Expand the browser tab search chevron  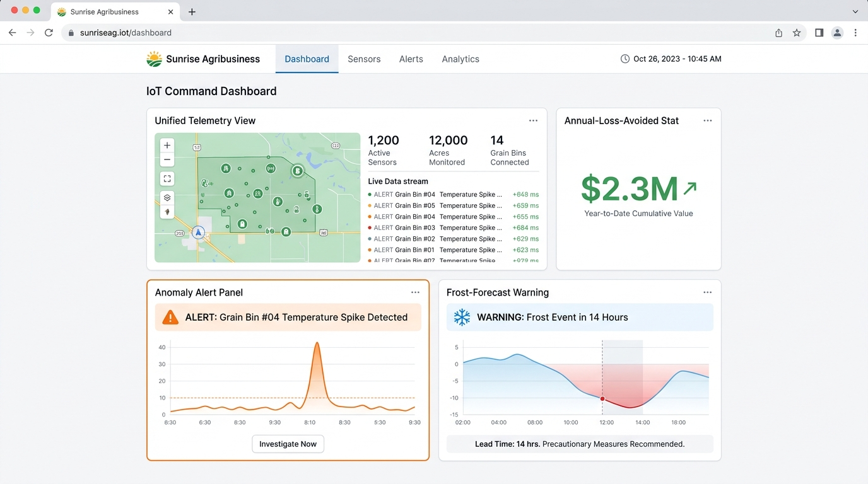[855, 12]
